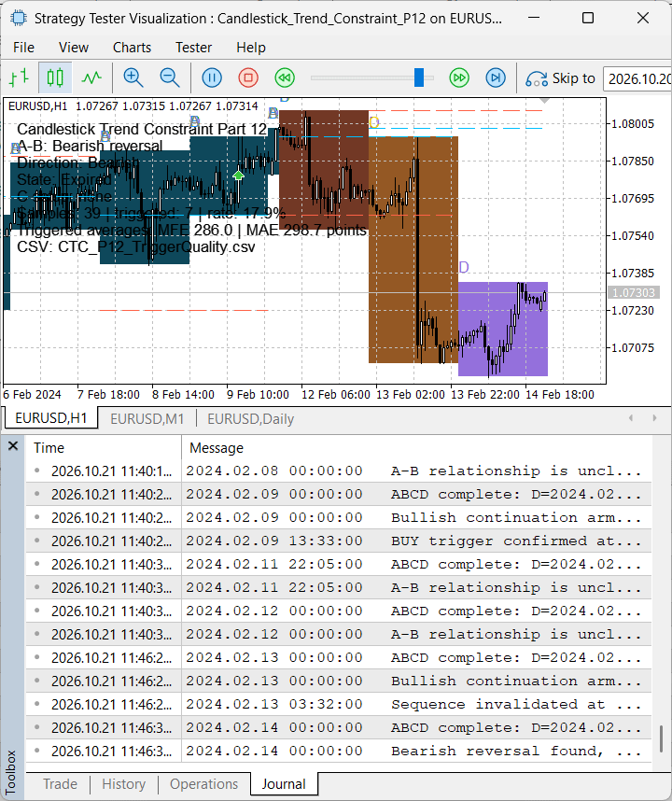Image resolution: width=672 pixels, height=801 pixels.
Task: Adjust the playback speed slider handle
Action: click(419, 77)
